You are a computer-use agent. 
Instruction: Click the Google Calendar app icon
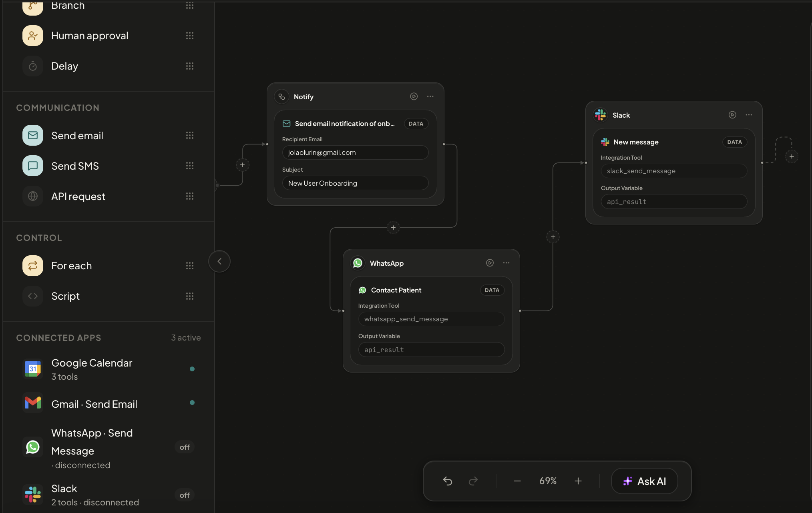tap(33, 369)
